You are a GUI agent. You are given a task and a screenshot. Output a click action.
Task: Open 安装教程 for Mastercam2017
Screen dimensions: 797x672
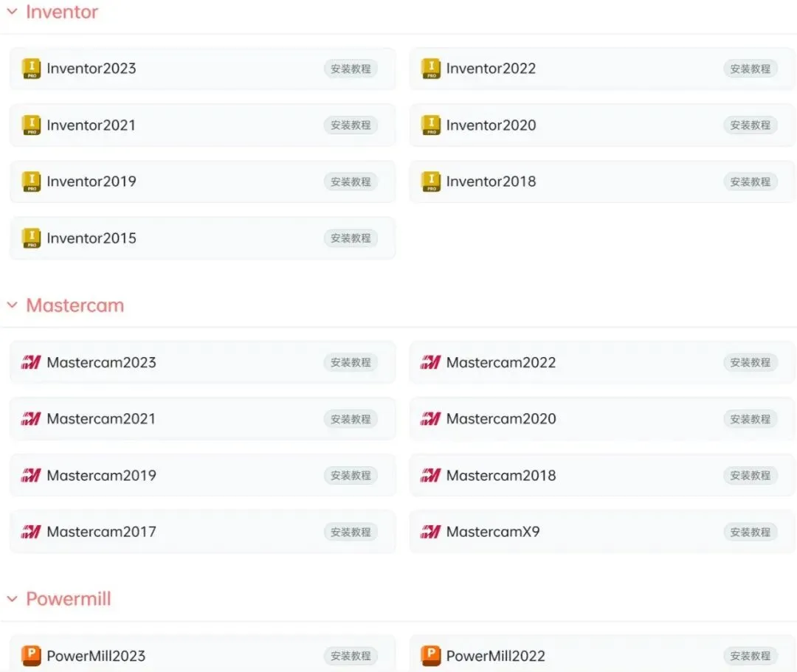[x=351, y=532]
